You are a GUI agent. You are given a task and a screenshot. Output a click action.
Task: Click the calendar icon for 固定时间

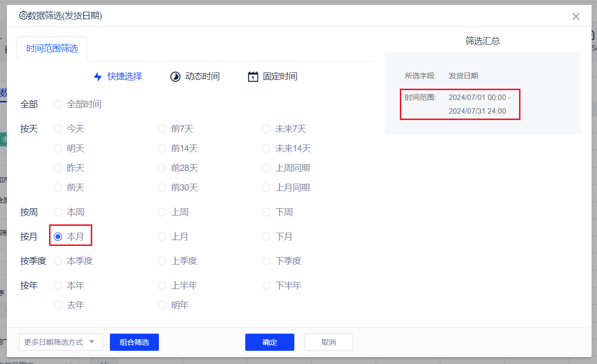[x=253, y=76]
